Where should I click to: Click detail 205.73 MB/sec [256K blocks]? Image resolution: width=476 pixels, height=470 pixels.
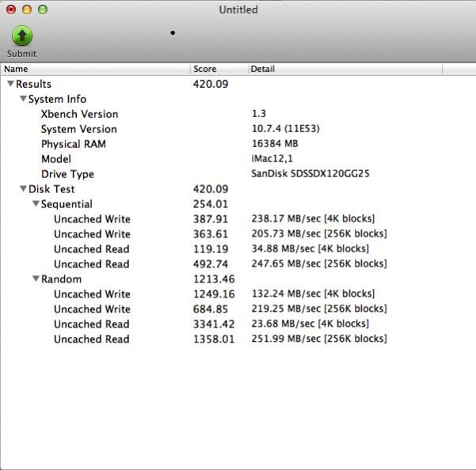[x=319, y=233]
